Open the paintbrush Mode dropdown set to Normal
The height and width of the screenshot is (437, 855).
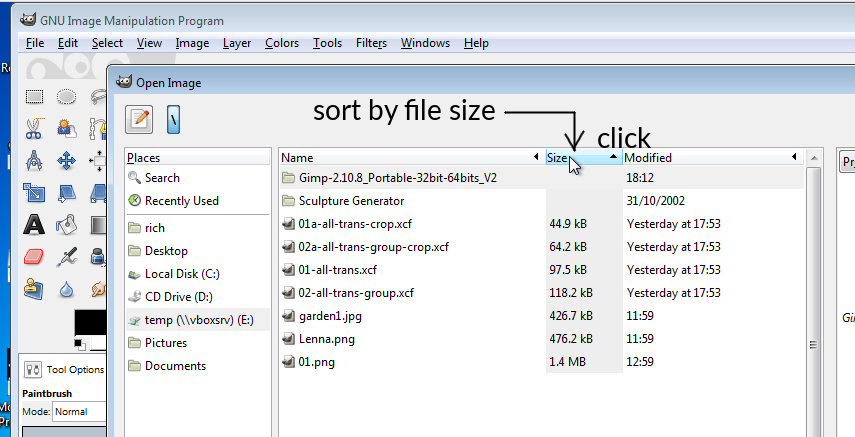coord(80,411)
